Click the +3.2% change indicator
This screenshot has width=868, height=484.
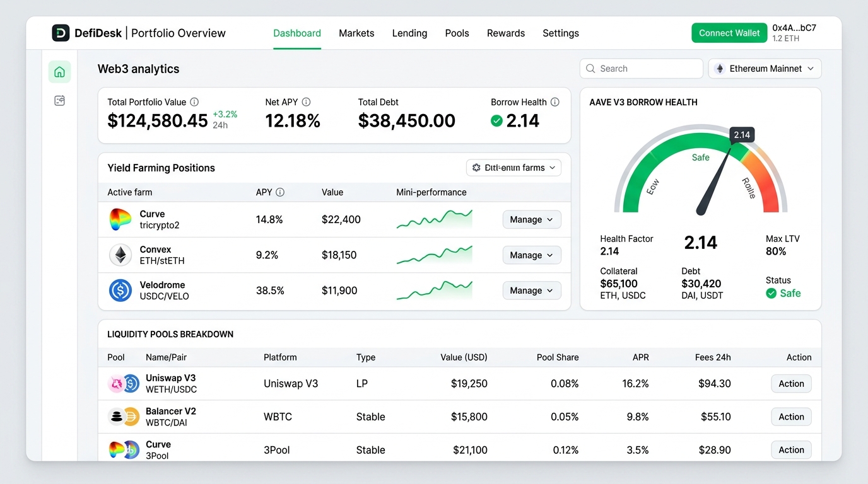pos(225,114)
